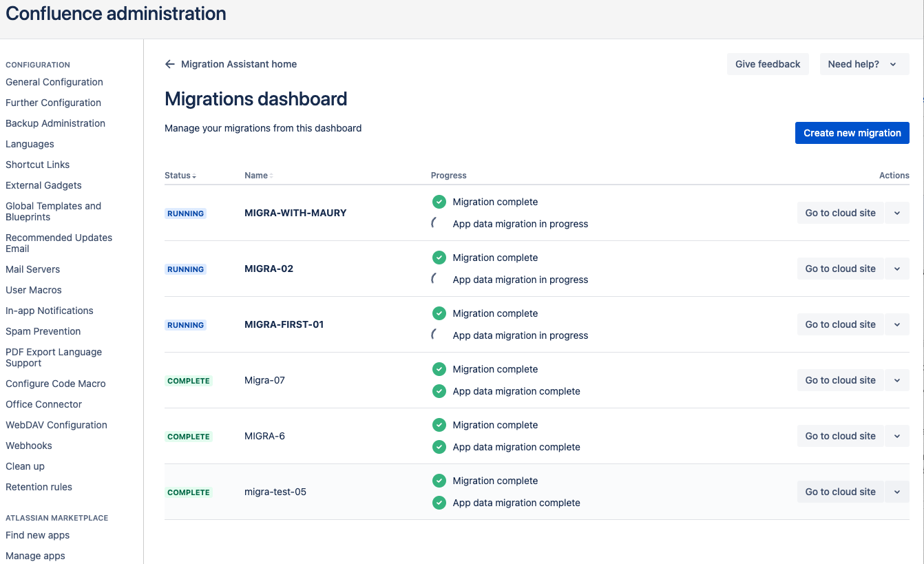Viewport: 924px width, 564px height.
Task: Click the Status column sort arrow
Action: click(195, 176)
